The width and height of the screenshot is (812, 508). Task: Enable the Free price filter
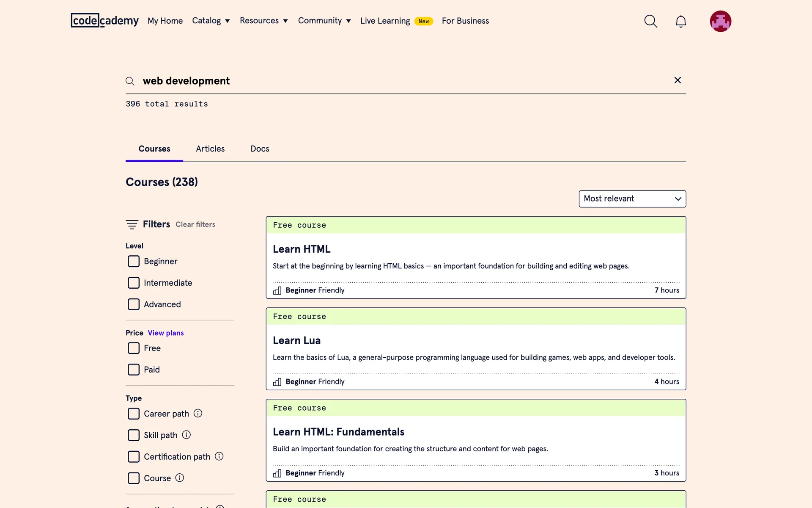pyautogui.click(x=134, y=348)
